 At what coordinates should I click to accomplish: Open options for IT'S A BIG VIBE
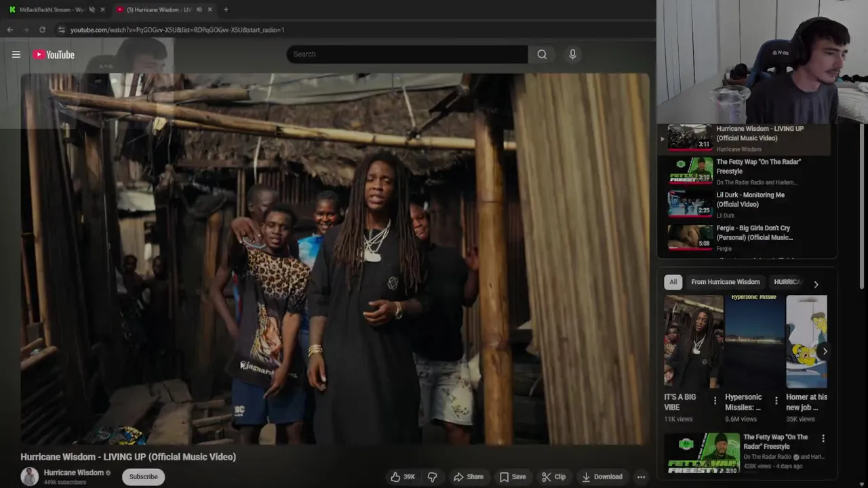point(715,401)
